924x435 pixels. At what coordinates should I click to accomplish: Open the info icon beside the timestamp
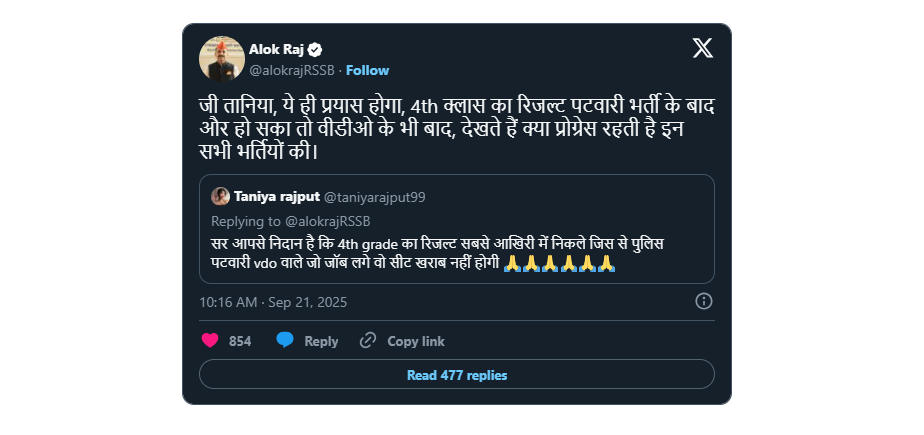703,301
